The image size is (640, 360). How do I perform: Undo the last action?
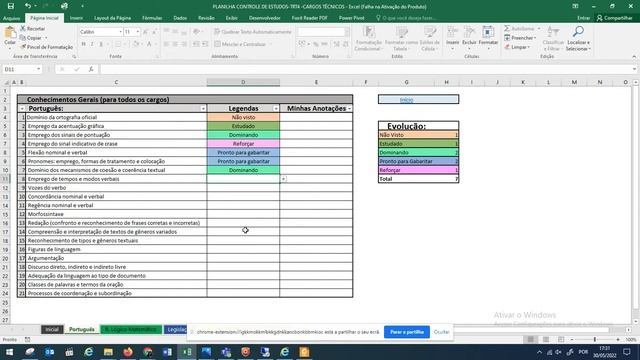28,6
